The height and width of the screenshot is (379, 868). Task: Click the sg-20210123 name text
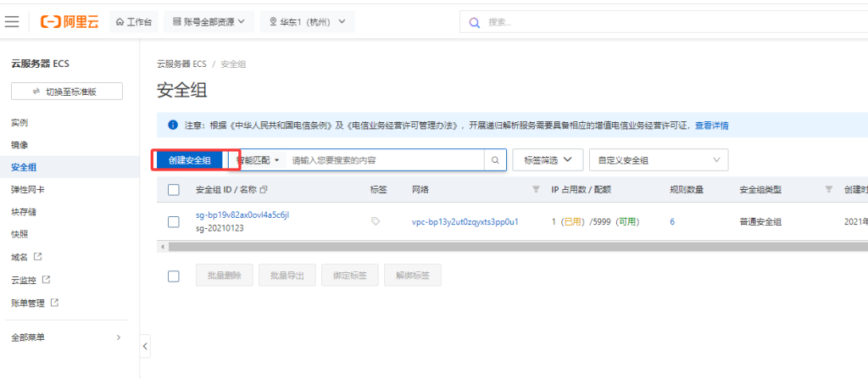click(x=220, y=228)
